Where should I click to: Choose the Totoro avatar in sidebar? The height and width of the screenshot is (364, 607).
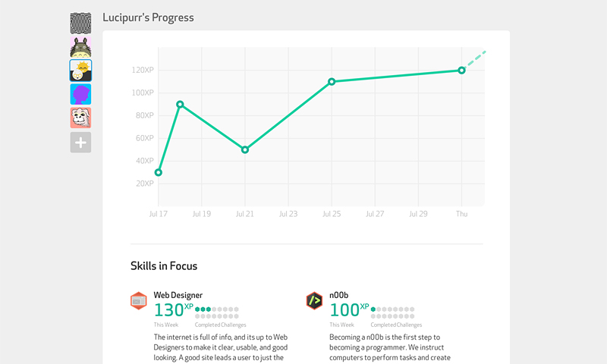pos(80,47)
